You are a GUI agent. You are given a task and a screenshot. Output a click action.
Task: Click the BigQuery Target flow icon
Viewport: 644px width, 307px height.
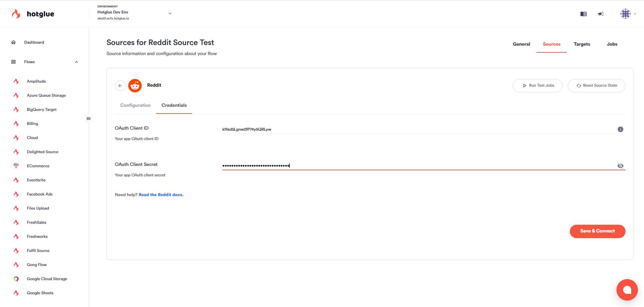point(16,109)
